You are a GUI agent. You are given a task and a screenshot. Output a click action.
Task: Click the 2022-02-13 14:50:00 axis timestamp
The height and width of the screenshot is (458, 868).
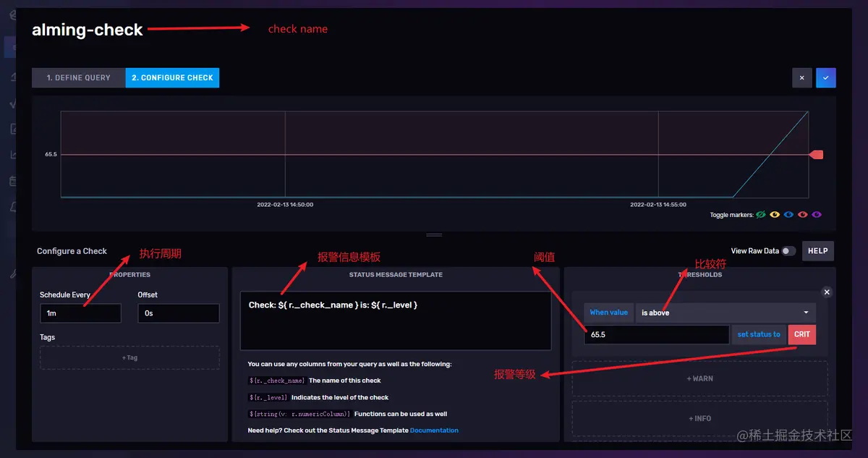285,205
